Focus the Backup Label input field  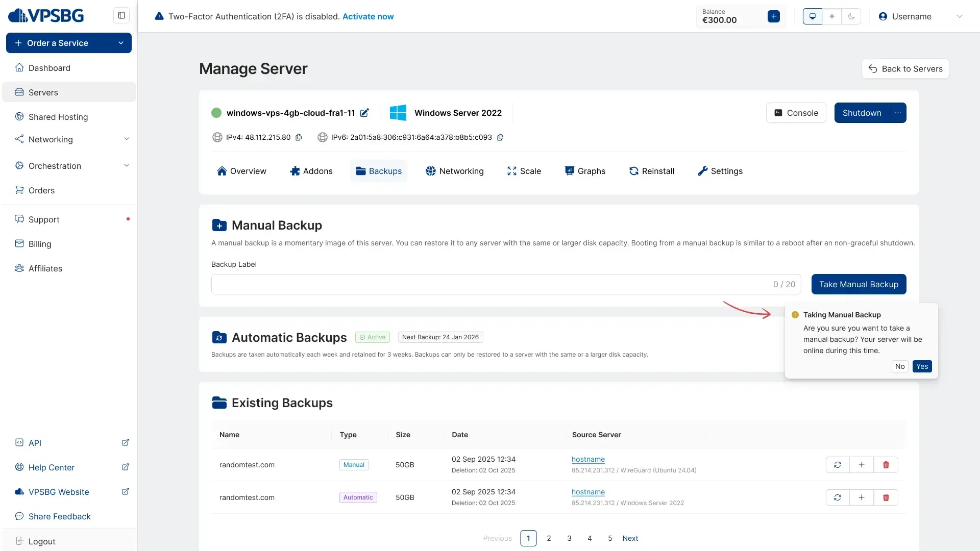pyautogui.click(x=490, y=284)
